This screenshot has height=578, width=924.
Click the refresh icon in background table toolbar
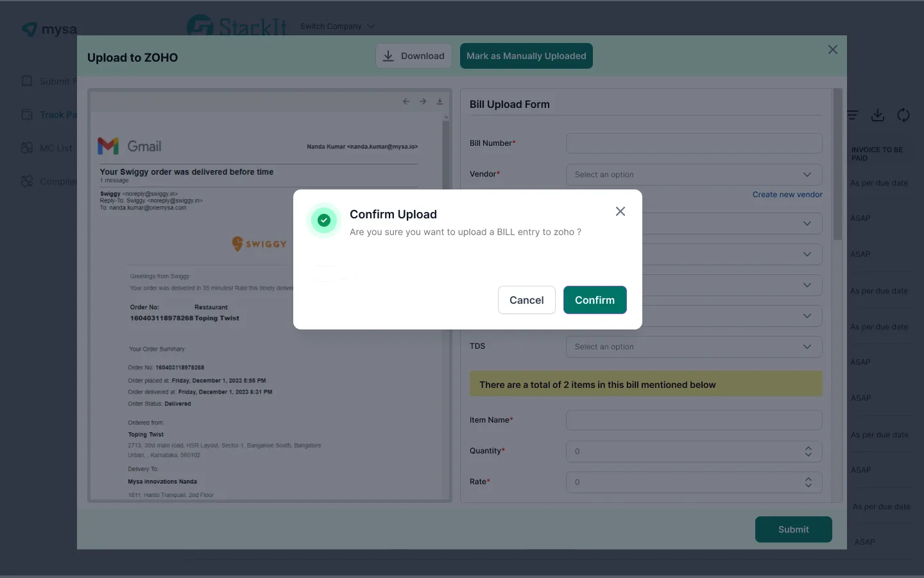(x=903, y=115)
